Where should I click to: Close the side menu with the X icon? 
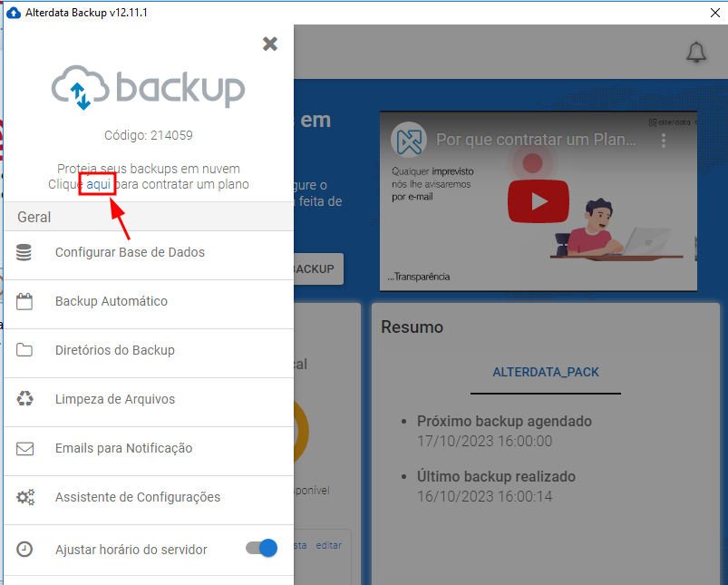[x=270, y=44]
